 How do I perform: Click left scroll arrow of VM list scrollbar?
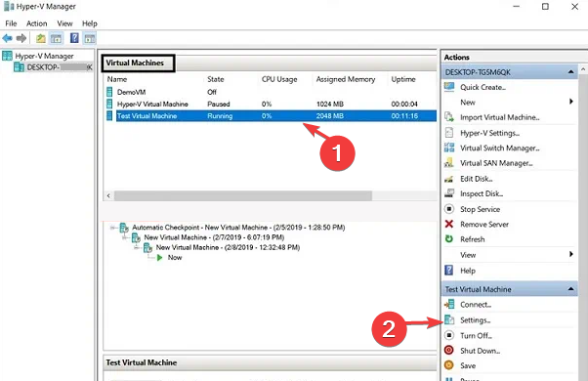[108, 195]
